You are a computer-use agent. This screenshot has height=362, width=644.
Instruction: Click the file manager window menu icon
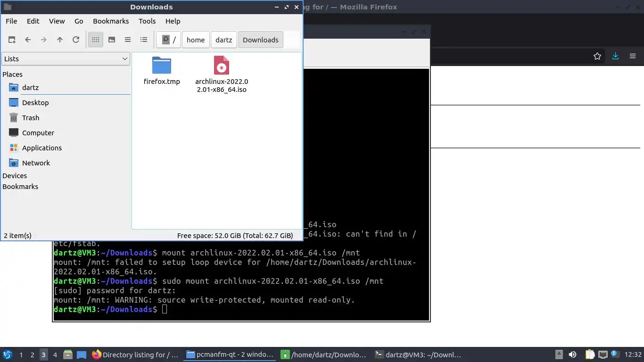[x=8, y=7]
